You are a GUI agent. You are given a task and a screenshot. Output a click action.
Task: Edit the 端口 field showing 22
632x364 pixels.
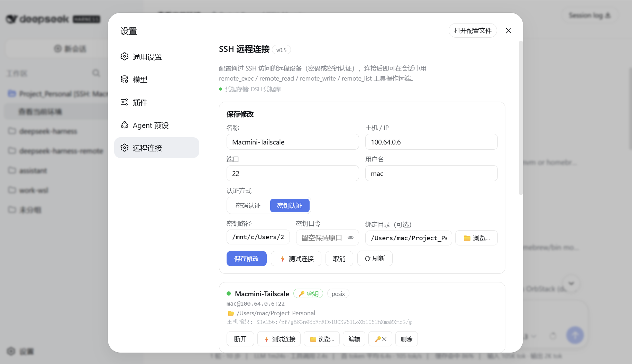(x=293, y=173)
